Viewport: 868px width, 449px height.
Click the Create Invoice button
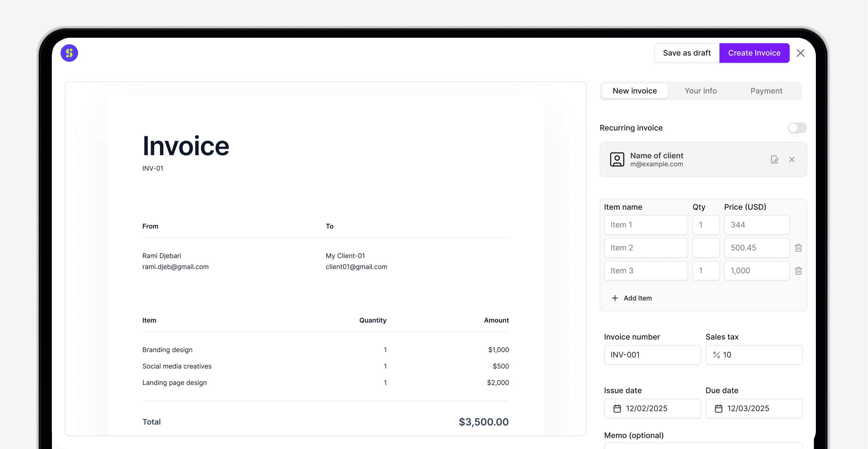(754, 53)
